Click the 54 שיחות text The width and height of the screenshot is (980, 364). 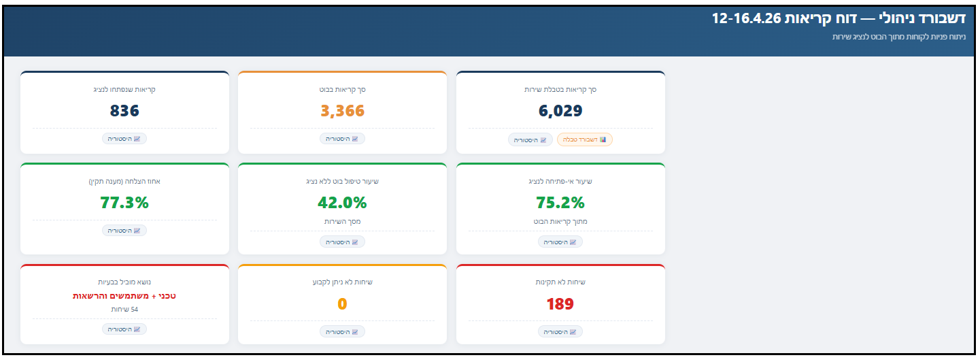[x=124, y=309]
